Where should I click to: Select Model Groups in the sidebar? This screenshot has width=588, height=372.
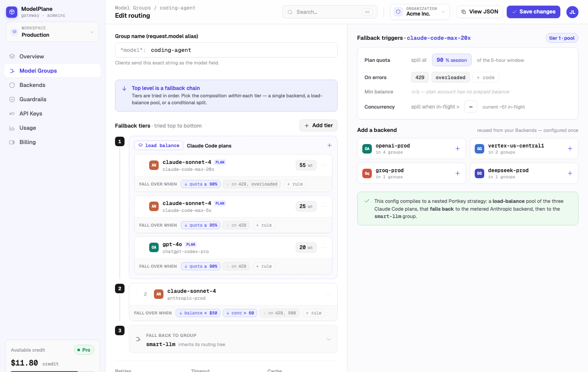tap(52, 71)
